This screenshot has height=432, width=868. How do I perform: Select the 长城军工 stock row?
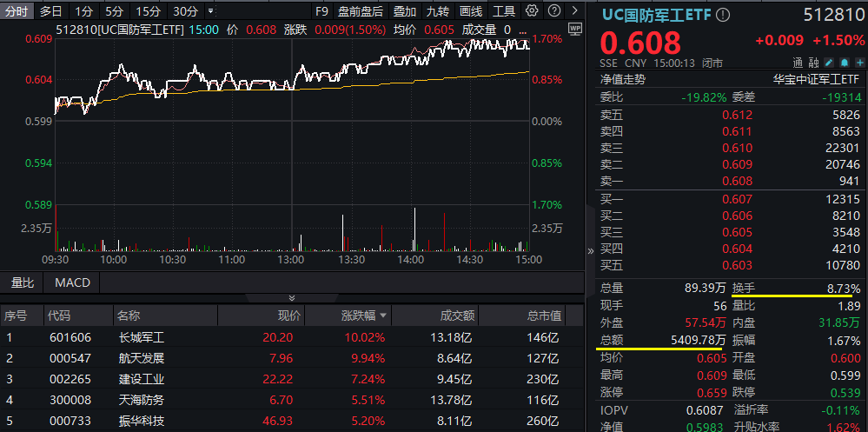142,337
